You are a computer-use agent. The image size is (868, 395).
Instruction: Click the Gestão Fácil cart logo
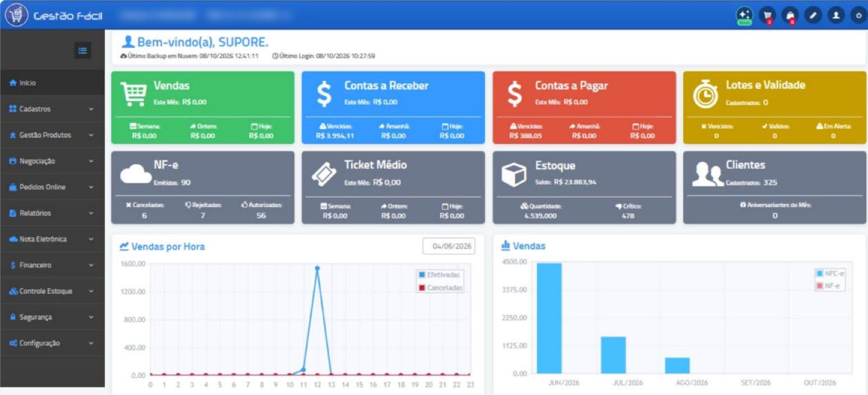tap(16, 15)
